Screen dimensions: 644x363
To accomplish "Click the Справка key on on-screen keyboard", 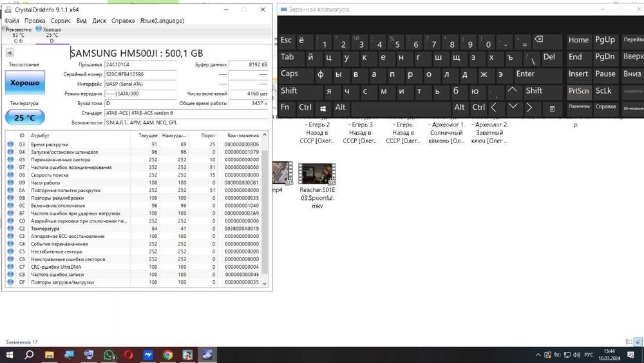I will (x=605, y=108).
